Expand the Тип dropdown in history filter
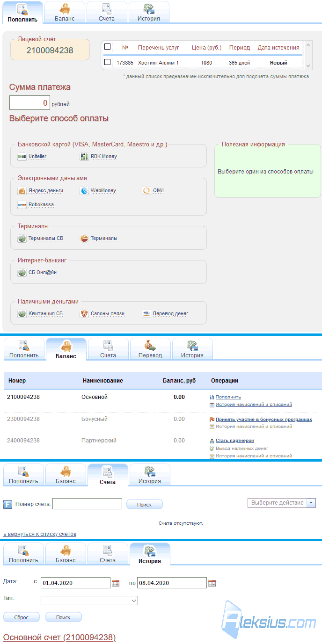This screenshot has height=644, width=322. click(x=89, y=601)
